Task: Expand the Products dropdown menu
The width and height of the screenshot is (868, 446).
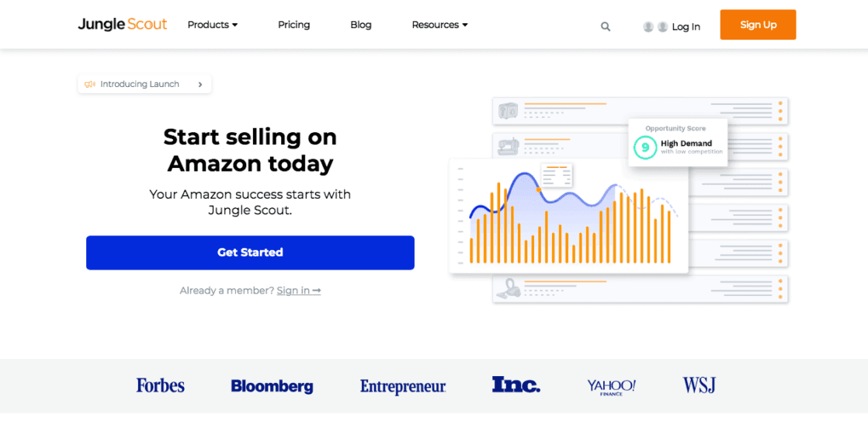Action: (x=213, y=25)
